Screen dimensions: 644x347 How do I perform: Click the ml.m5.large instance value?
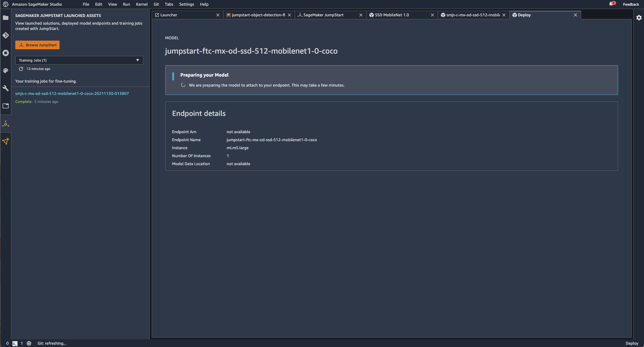[238, 148]
